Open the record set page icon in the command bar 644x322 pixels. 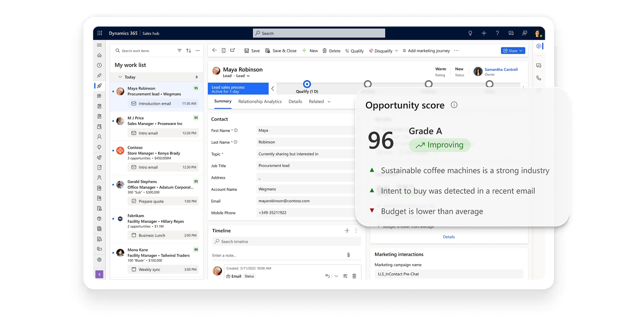(224, 50)
